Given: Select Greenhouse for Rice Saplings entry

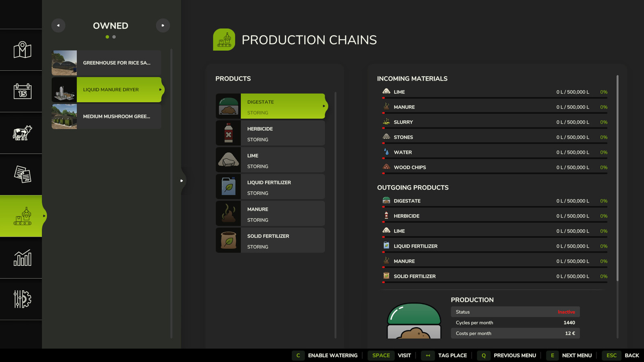Looking at the screenshot, I should [106, 63].
